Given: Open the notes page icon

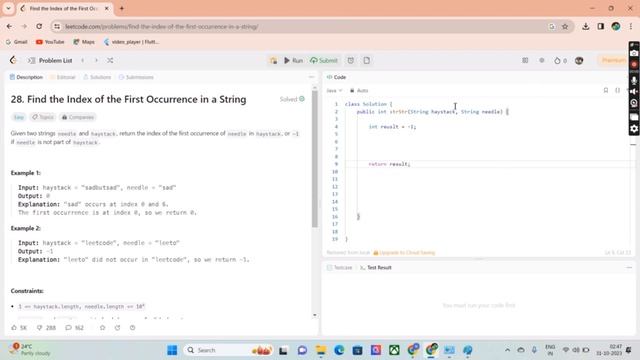Looking at the screenshot, I should coord(367,60).
